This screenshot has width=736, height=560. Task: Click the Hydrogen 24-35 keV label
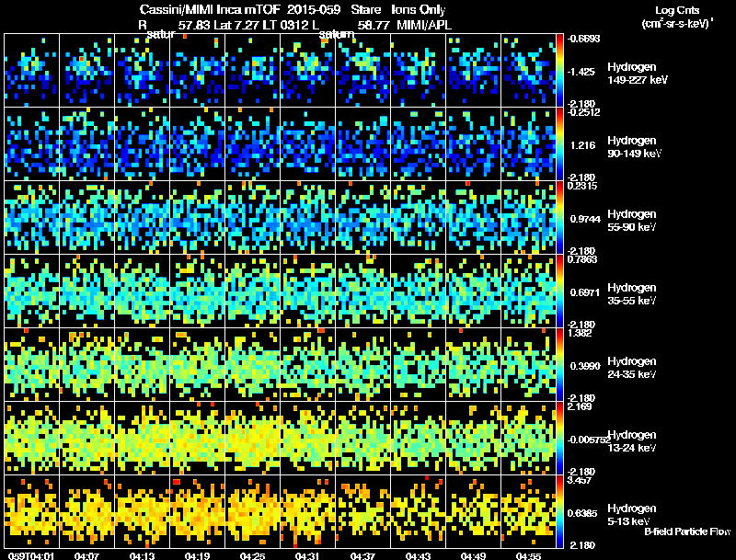point(632,368)
